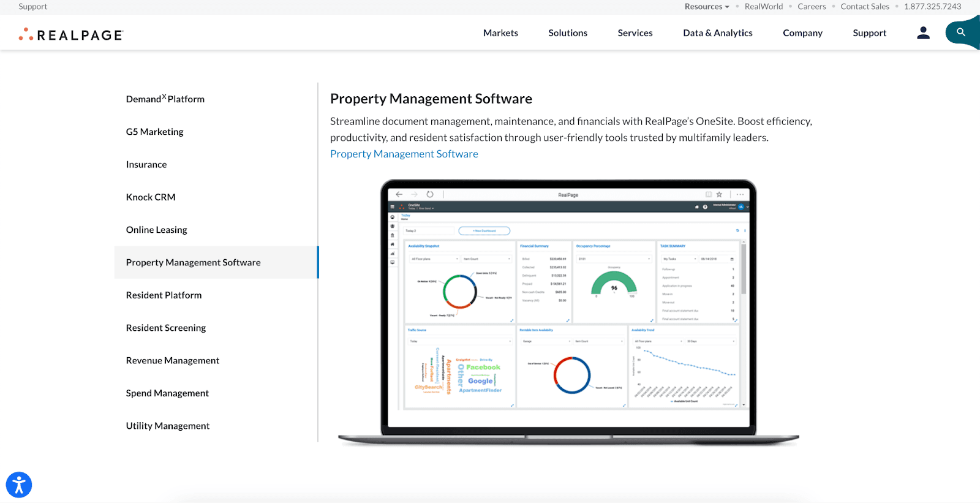Select the Revenue Management tab
This screenshot has width=980, height=503.
(x=216, y=360)
